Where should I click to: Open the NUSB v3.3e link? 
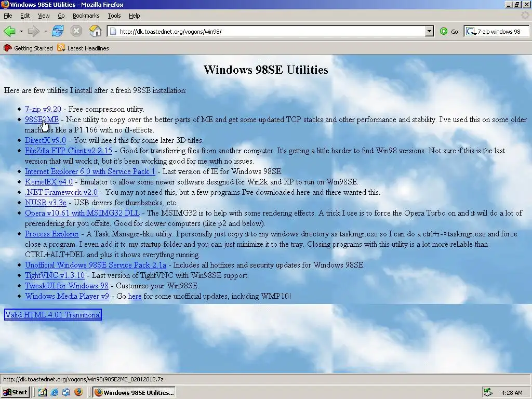point(46,203)
